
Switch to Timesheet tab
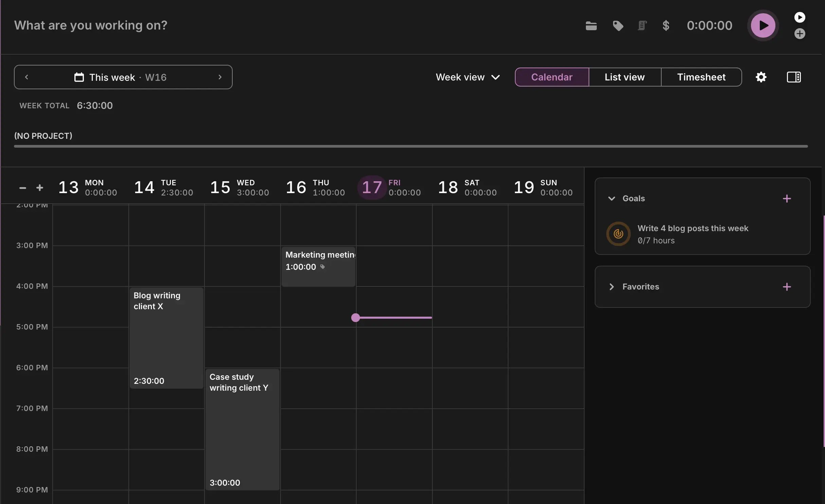[701, 77]
